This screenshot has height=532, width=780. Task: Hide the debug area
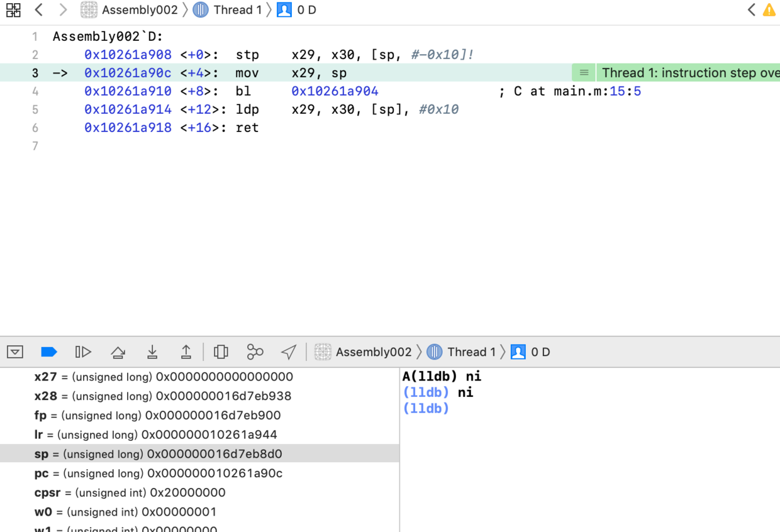[x=15, y=352]
